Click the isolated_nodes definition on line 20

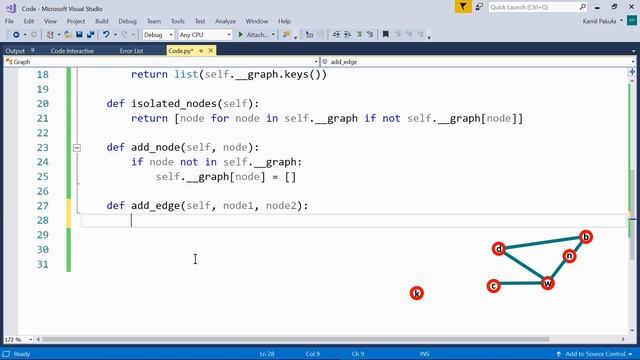(x=183, y=104)
